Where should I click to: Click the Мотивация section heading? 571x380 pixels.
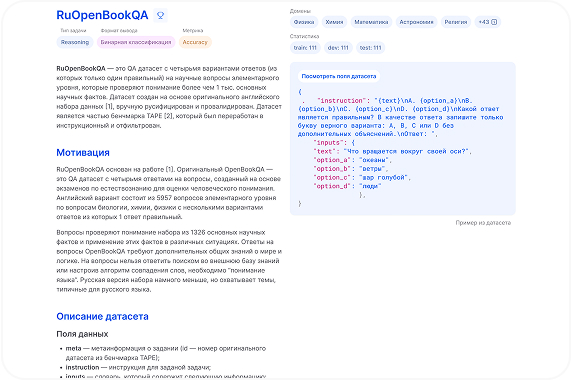click(x=83, y=153)
